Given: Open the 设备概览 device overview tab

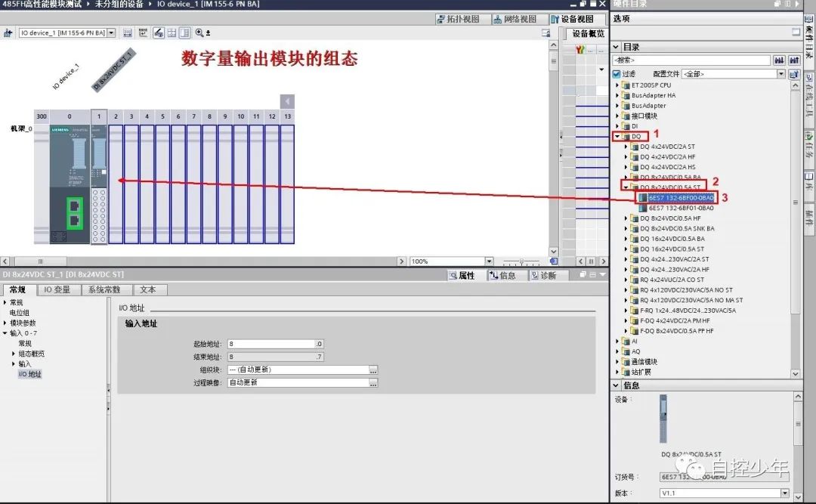Looking at the screenshot, I should tap(587, 34).
